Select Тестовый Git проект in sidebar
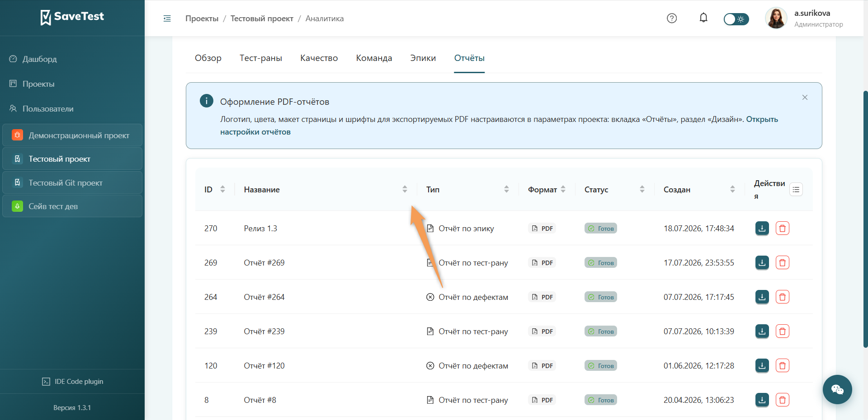The height and width of the screenshot is (420, 868). coord(72,183)
